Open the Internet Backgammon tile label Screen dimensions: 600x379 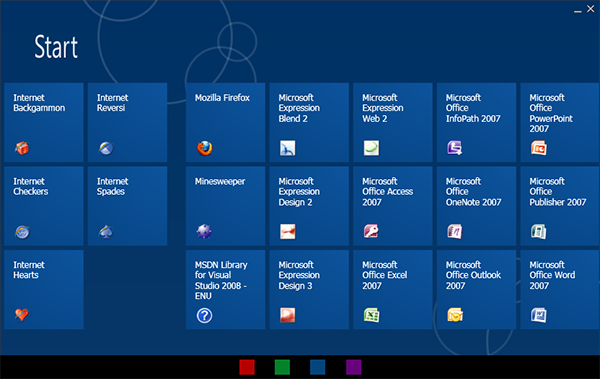pos(39,103)
